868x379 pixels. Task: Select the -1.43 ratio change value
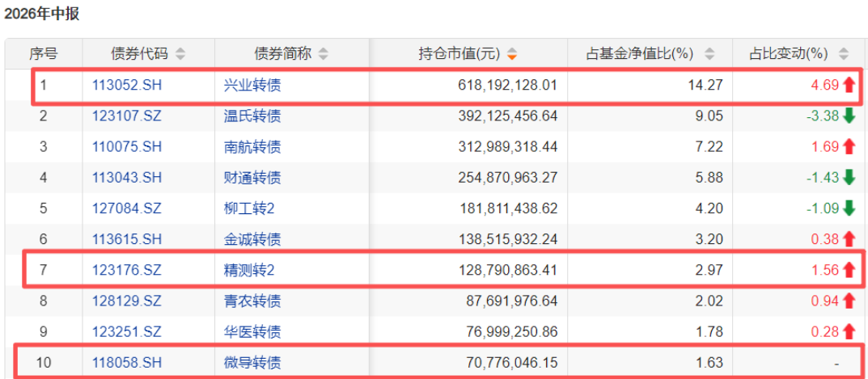click(x=822, y=178)
